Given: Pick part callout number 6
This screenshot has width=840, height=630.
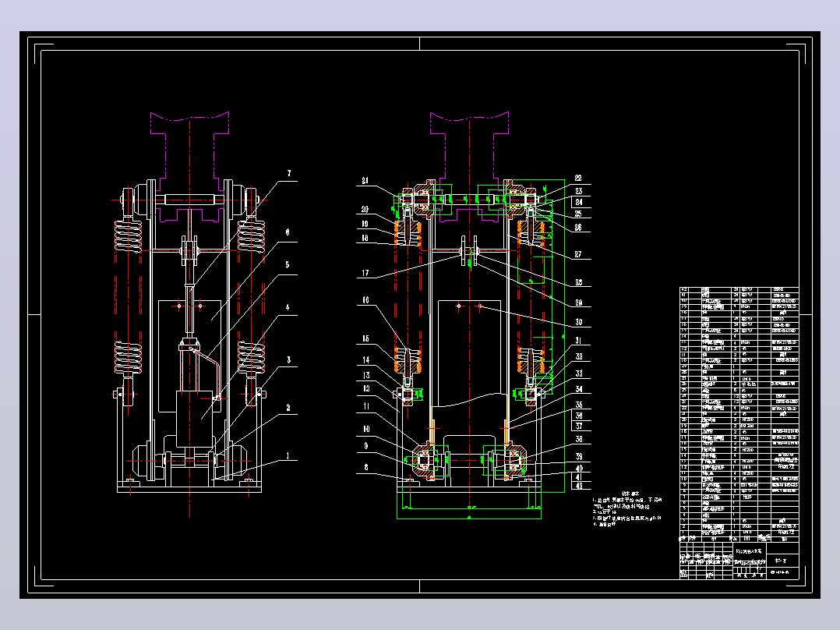Looking at the screenshot, I should (x=288, y=232).
